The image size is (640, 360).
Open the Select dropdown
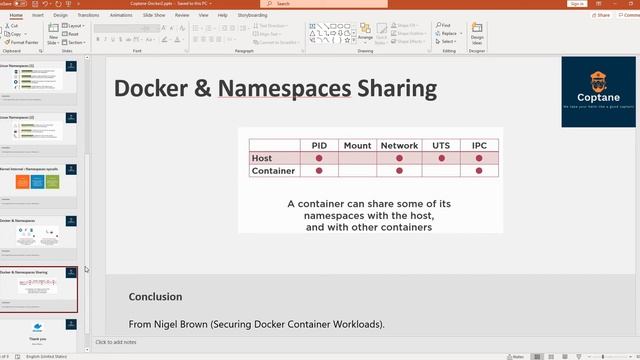(446, 41)
